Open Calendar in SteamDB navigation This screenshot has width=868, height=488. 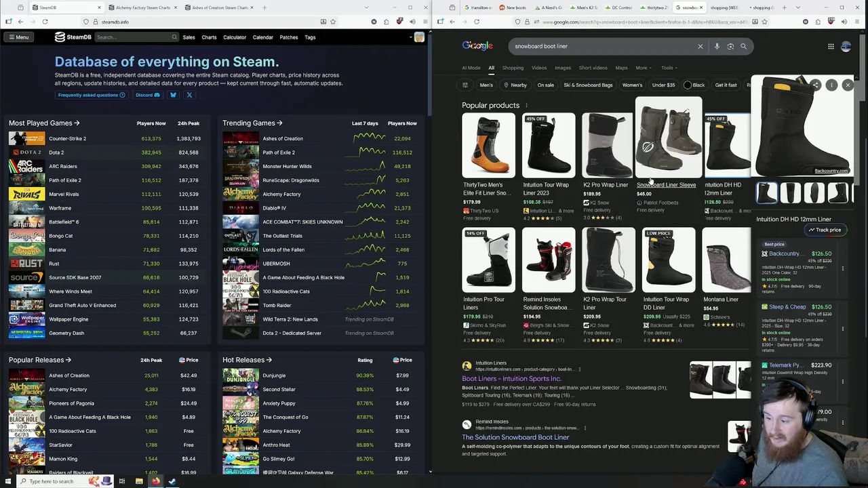[262, 37]
